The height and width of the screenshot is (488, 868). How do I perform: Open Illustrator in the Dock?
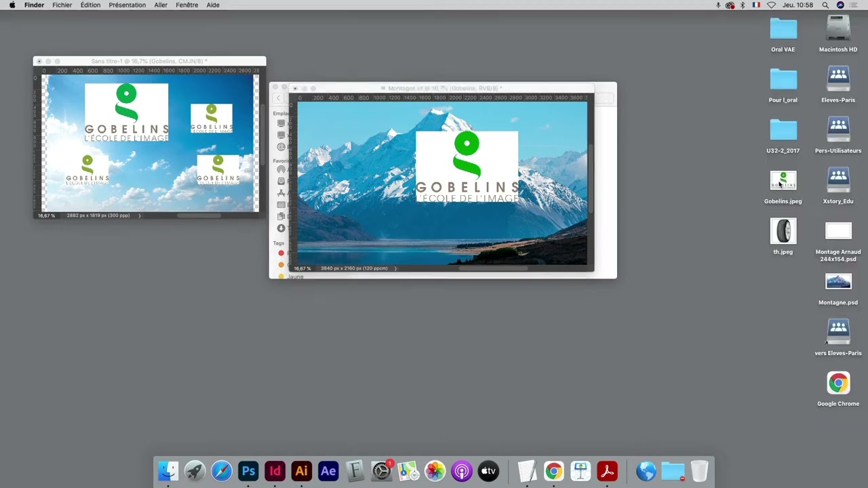click(x=302, y=471)
